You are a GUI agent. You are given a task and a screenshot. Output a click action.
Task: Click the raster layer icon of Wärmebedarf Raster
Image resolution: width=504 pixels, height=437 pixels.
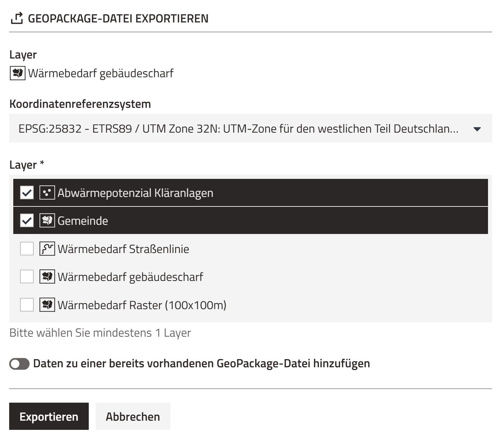pos(47,305)
